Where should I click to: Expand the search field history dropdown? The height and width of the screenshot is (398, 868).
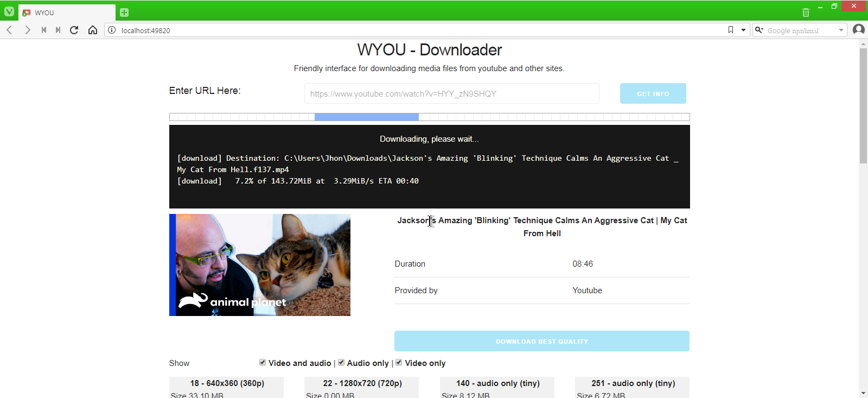(841, 30)
